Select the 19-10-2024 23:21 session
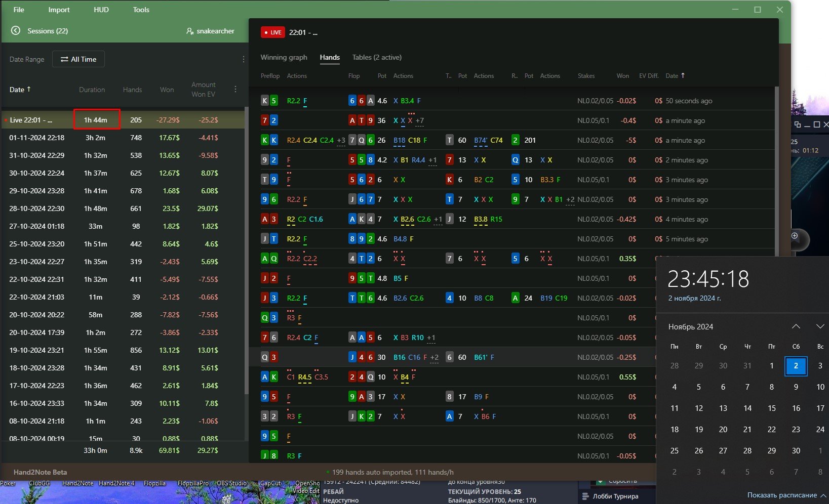The width and height of the screenshot is (829, 504). pos(123,350)
